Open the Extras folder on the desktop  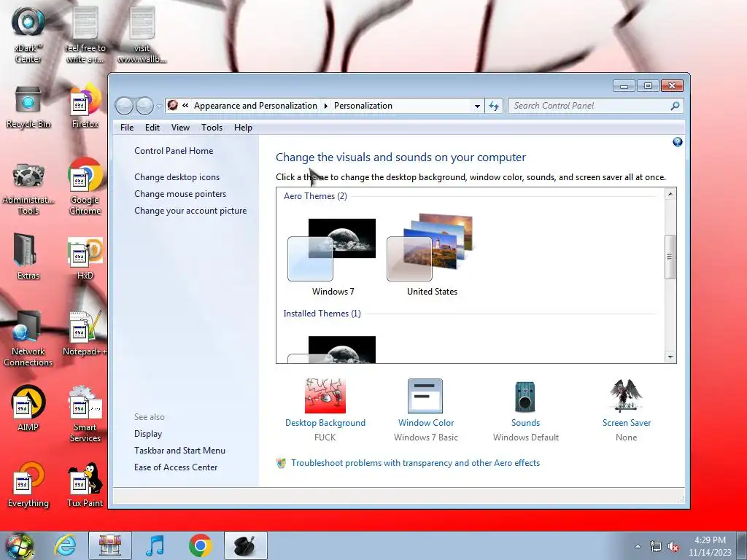click(x=28, y=256)
